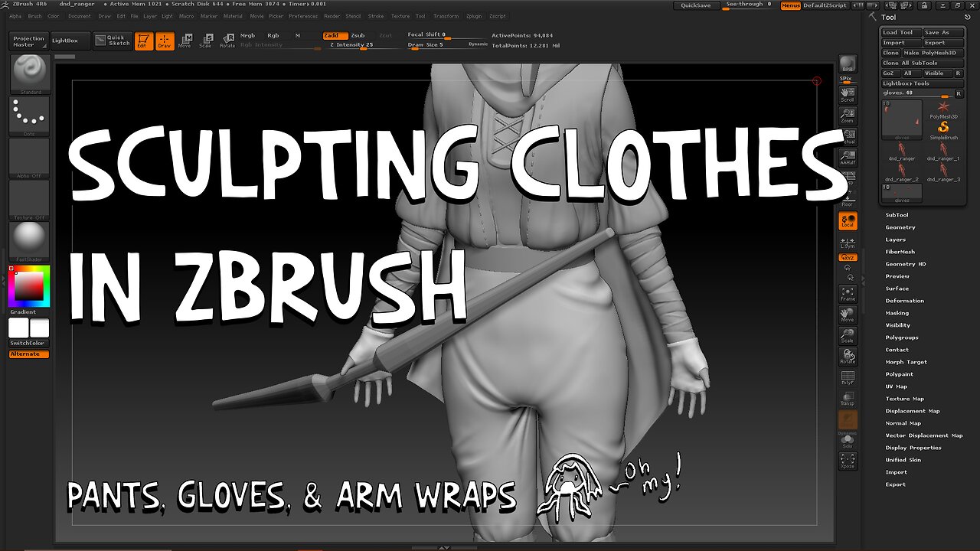Expand the UV Map section

pos(896,386)
